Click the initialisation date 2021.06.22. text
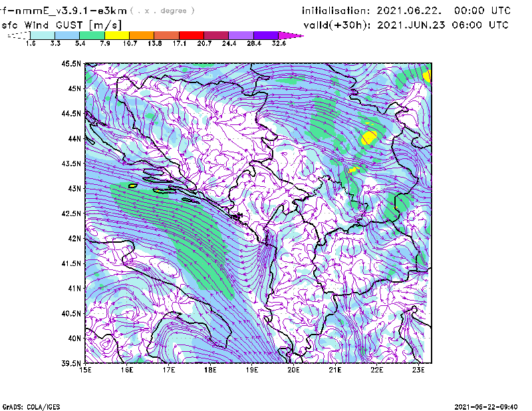Screen dimensions: 532x411 409,11
